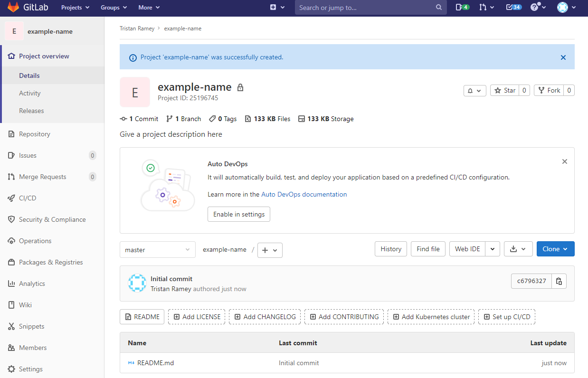Open the Clone dropdown
The image size is (588, 378).
pos(555,249)
